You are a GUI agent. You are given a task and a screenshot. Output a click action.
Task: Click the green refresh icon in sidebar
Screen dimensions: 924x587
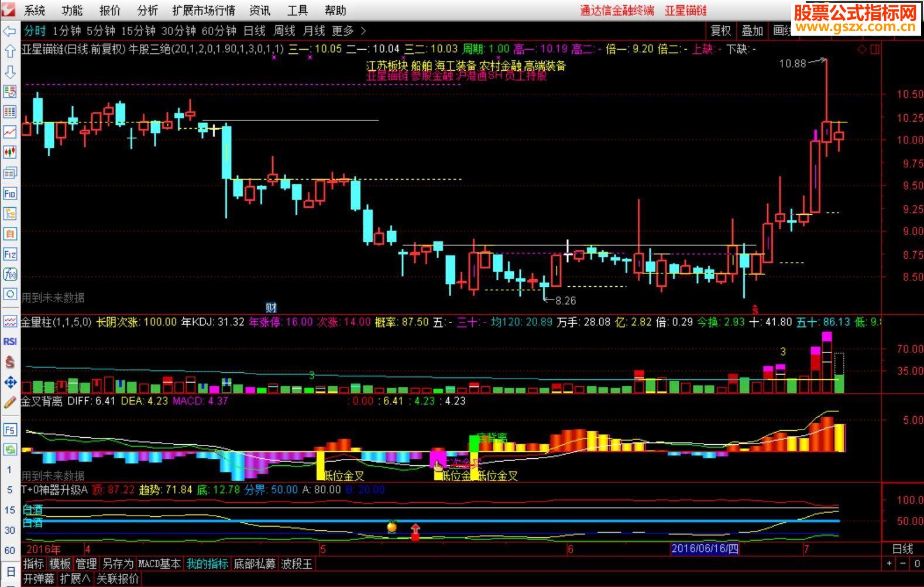click(x=10, y=449)
